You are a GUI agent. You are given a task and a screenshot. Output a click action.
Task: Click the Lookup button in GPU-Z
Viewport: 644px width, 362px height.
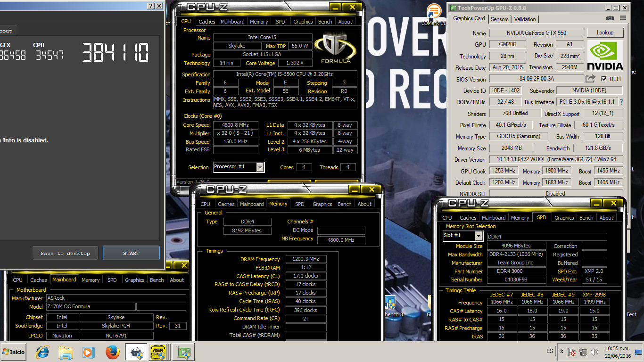tap(605, 33)
